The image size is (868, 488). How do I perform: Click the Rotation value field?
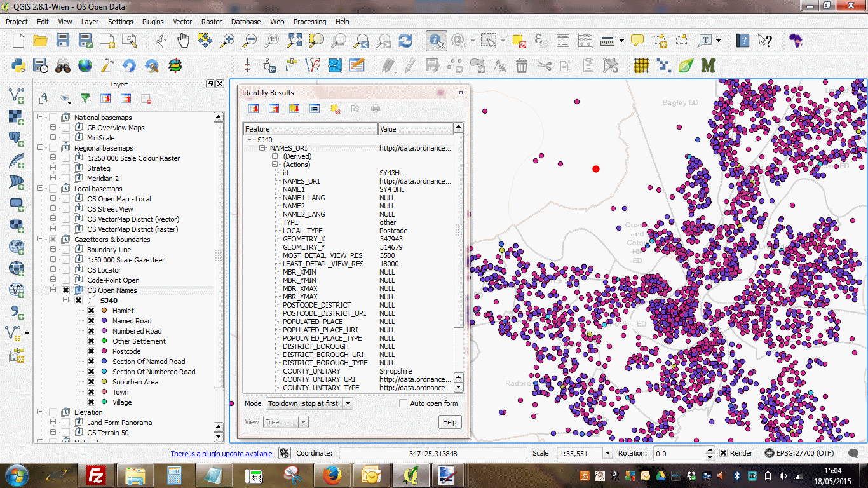click(x=679, y=454)
